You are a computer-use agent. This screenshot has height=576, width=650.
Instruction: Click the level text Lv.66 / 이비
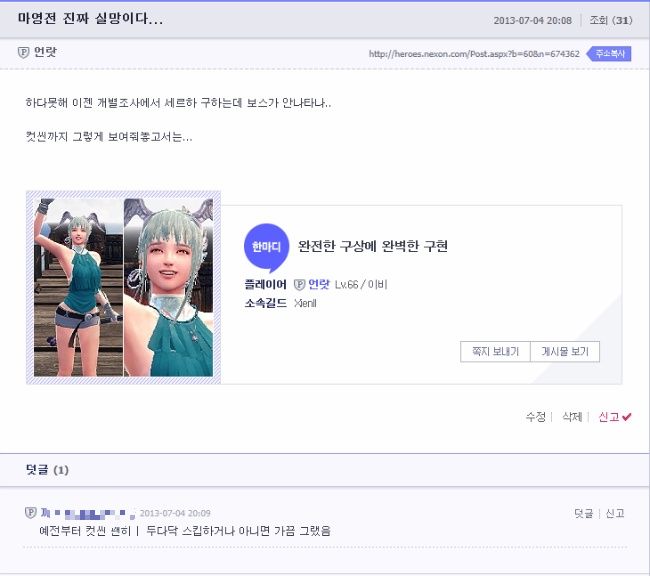(x=361, y=284)
